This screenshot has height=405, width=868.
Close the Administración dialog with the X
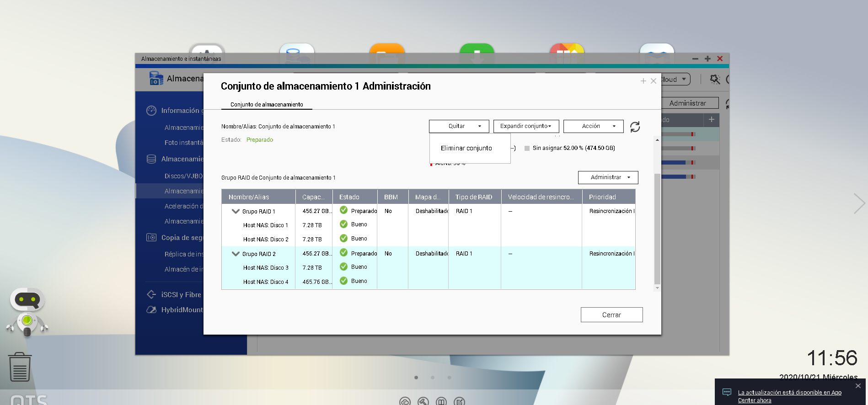tap(654, 81)
